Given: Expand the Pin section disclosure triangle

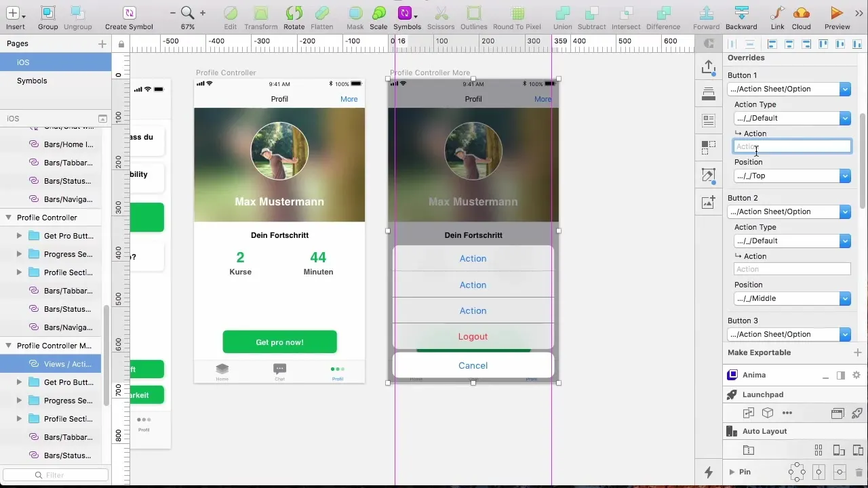Looking at the screenshot, I should coord(732,472).
